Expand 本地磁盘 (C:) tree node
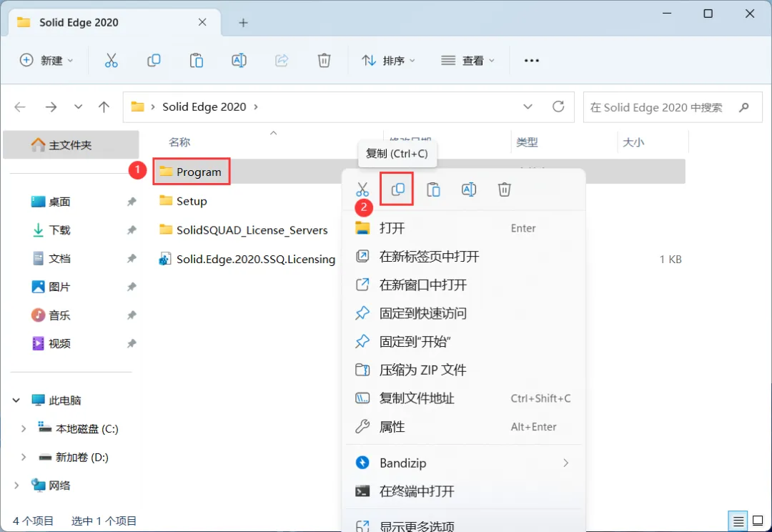The width and height of the screenshot is (772, 532). (x=23, y=429)
